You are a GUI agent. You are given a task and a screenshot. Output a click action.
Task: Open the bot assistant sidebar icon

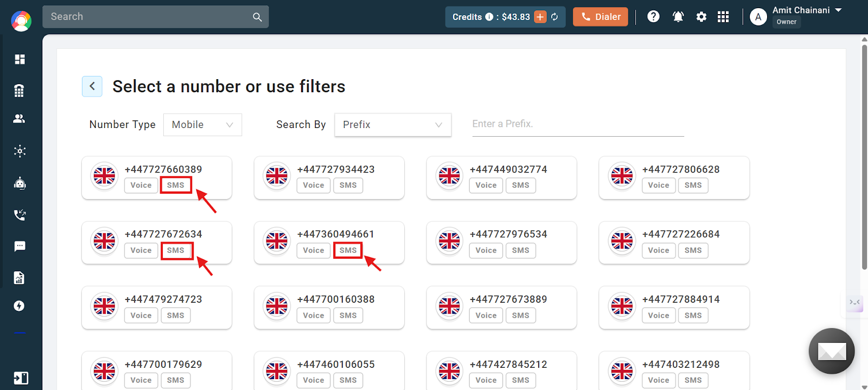click(20, 183)
